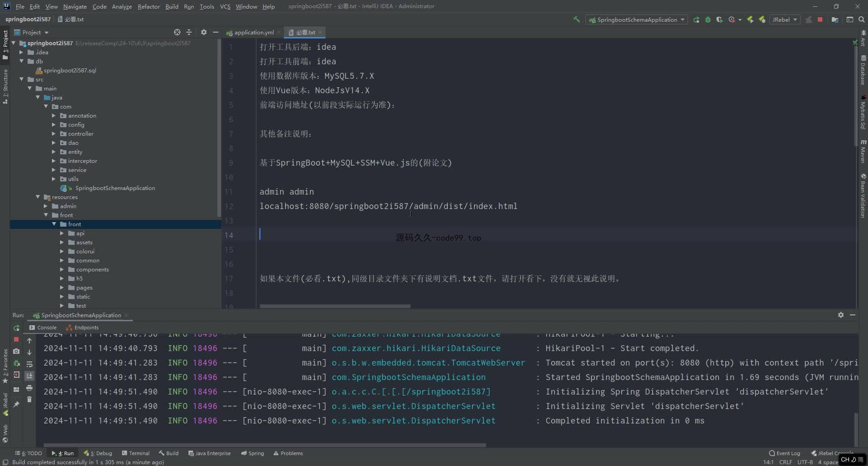Rerun the application from the Run panel
This screenshot has width=868, height=466.
(x=16, y=328)
